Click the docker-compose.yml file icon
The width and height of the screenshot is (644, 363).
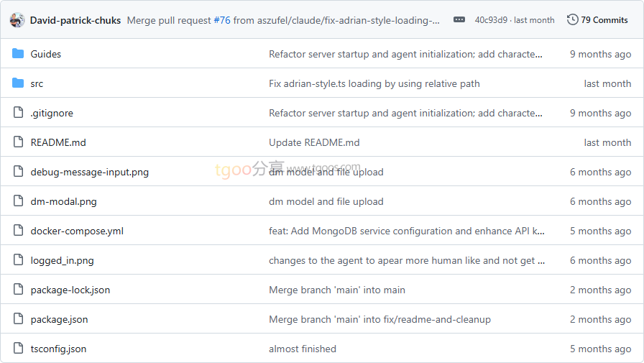tap(18, 231)
